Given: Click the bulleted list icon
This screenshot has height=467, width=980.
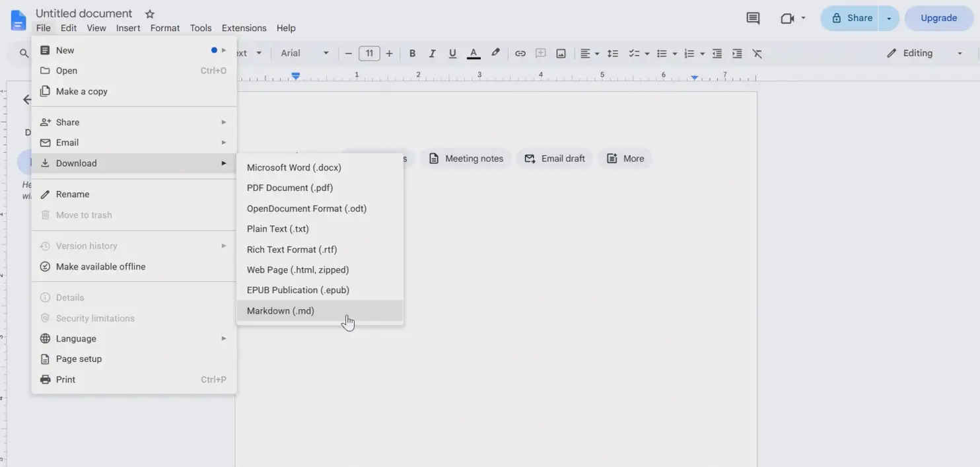Looking at the screenshot, I should click(x=662, y=54).
